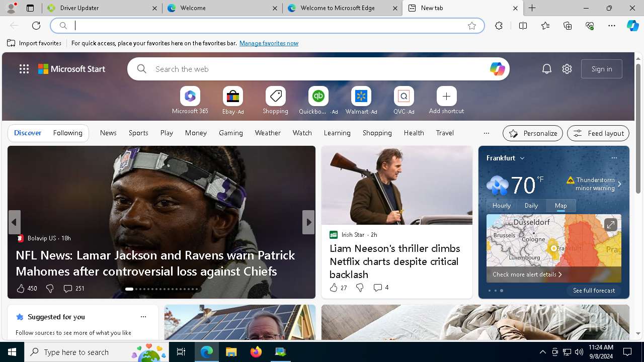
Task: Click Import favorites
Action: pyautogui.click(x=34, y=43)
